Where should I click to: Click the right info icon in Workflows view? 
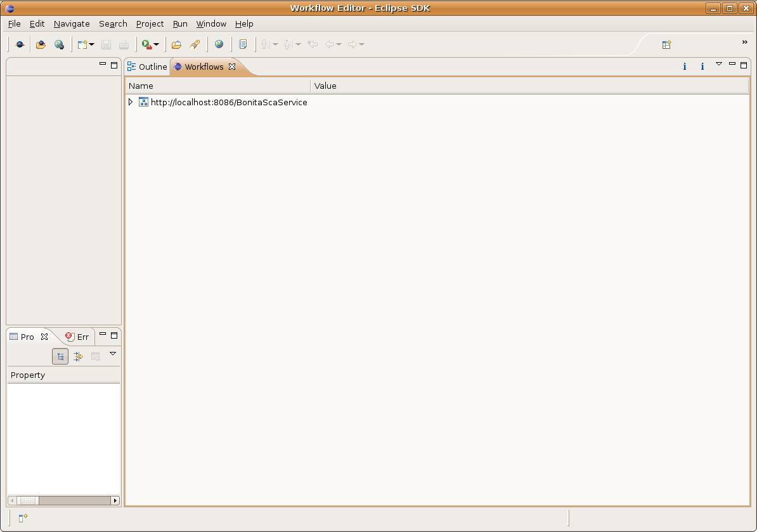click(x=702, y=67)
